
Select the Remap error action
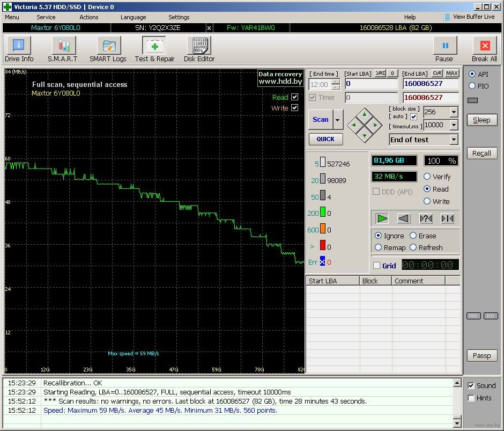pyautogui.click(x=378, y=247)
